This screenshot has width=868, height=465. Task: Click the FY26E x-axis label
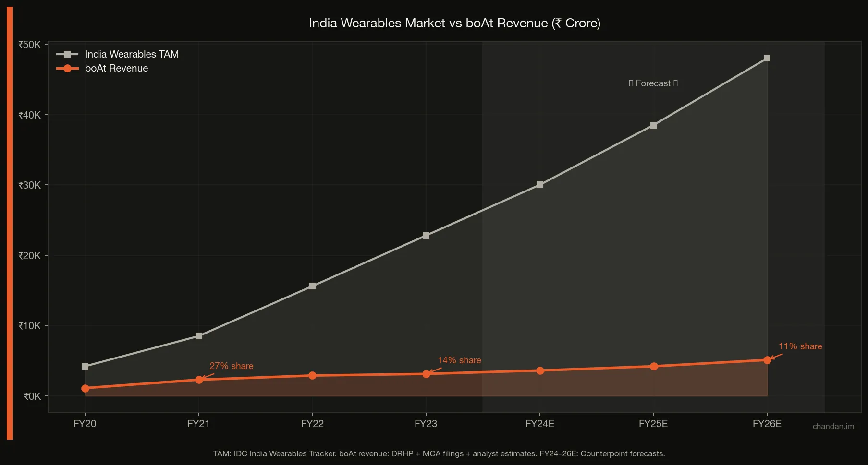pos(767,424)
